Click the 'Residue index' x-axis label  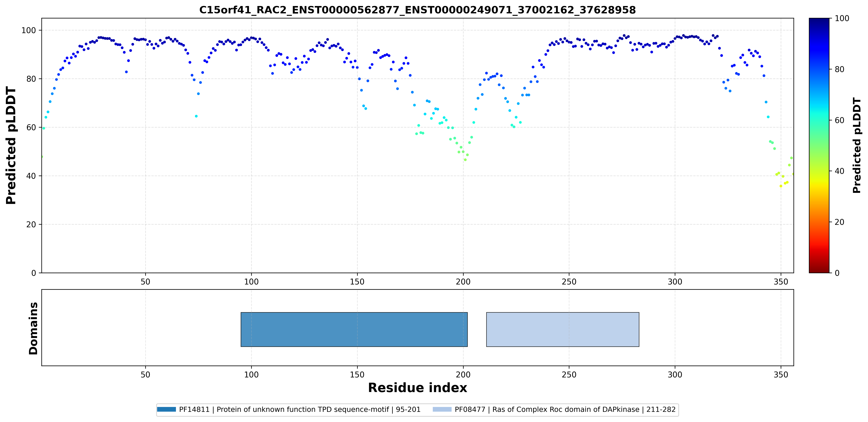(418, 388)
